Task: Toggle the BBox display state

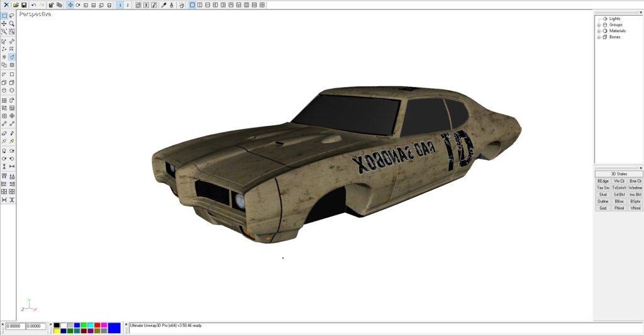Action: pos(619,201)
